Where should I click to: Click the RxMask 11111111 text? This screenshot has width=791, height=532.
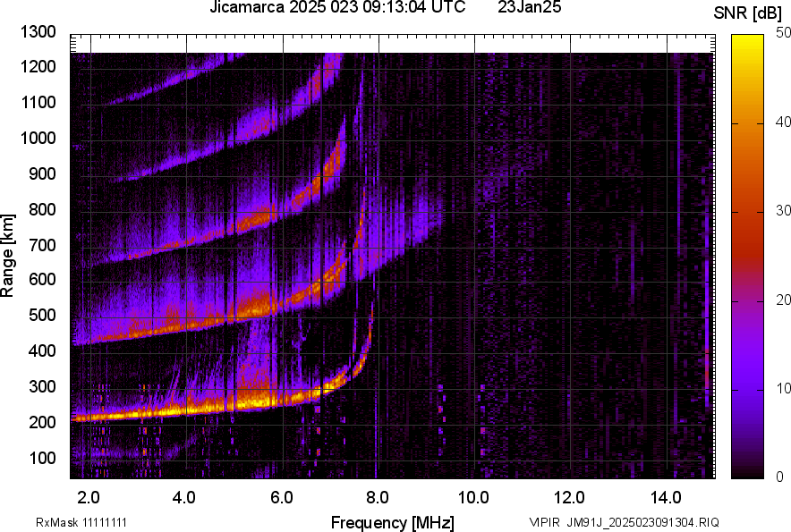pos(87,522)
